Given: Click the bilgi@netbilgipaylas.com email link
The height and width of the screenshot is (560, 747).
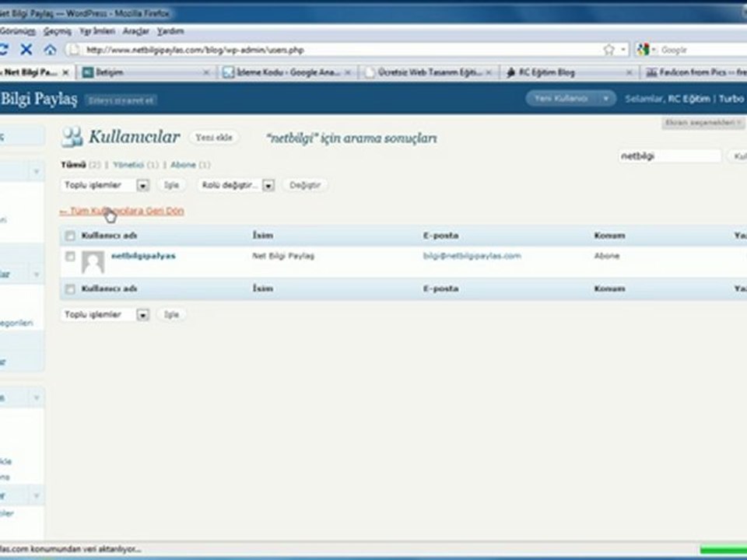Looking at the screenshot, I should [x=472, y=256].
